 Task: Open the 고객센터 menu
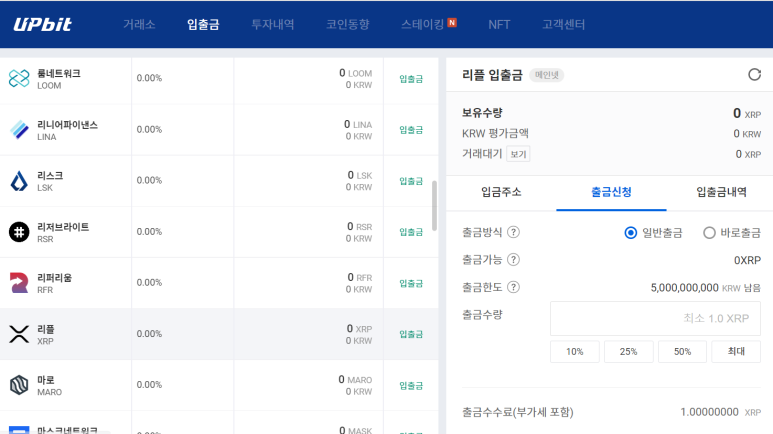pyautogui.click(x=563, y=24)
